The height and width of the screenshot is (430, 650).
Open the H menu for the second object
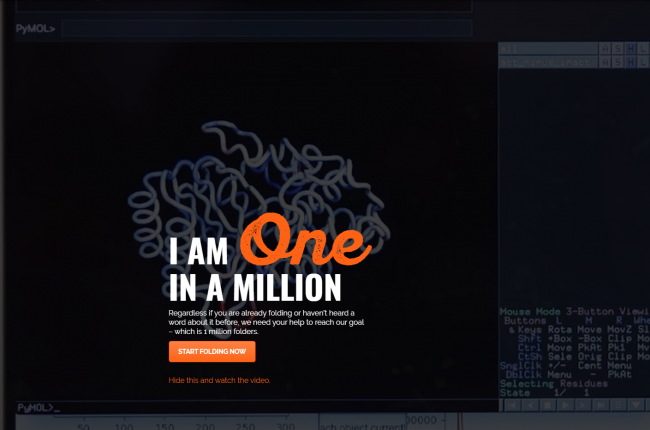pos(630,62)
